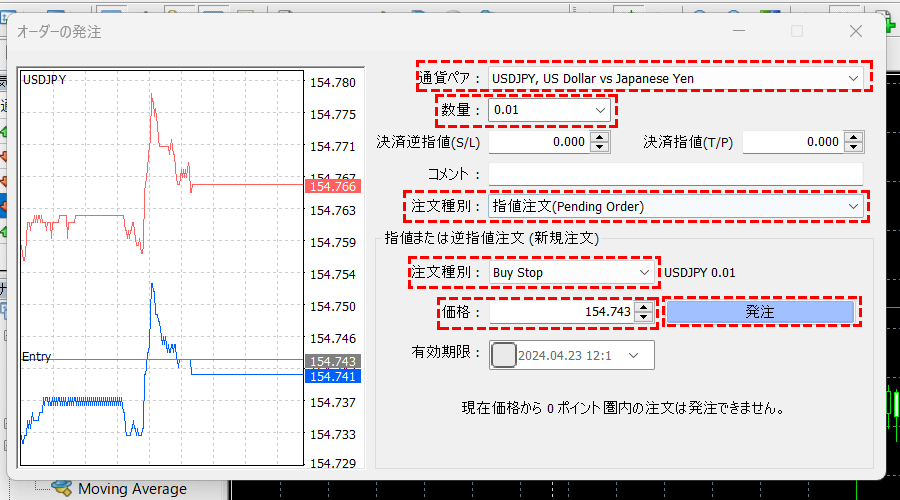Close the オーダーの発注 dialog
Image resolution: width=900 pixels, height=500 pixels.
(856, 31)
